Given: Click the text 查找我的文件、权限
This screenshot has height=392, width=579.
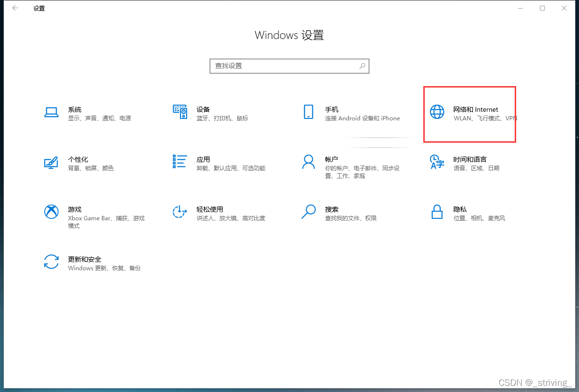Looking at the screenshot, I should pos(351,218).
